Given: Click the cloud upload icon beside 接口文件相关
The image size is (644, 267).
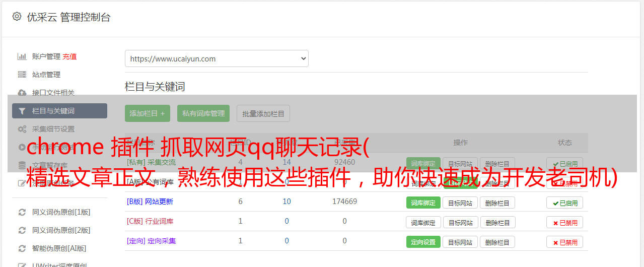Looking at the screenshot, I should click(x=22, y=93).
